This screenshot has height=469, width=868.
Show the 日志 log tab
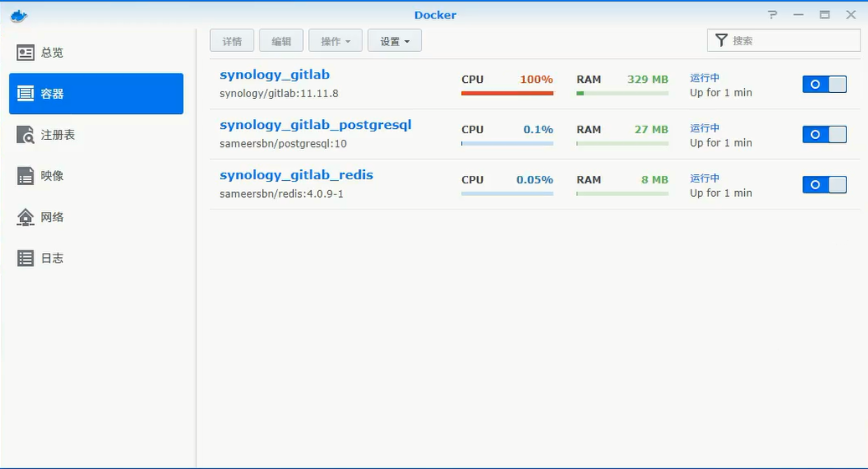click(x=96, y=258)
